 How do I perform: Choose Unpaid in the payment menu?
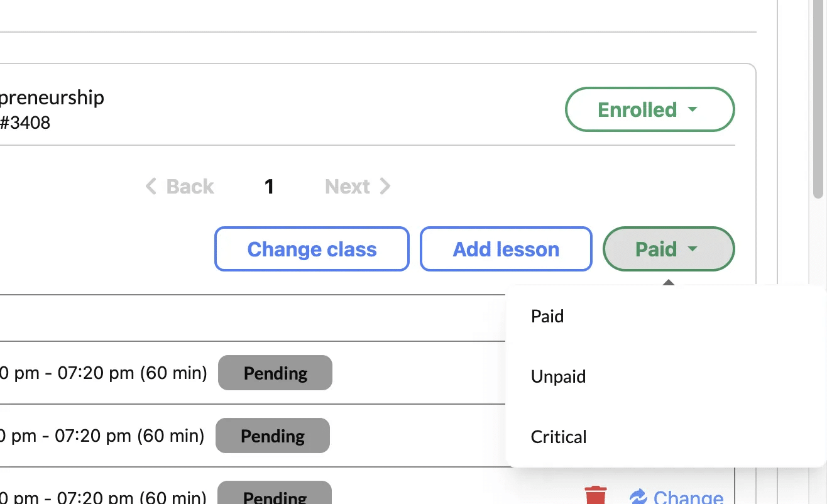558,376
